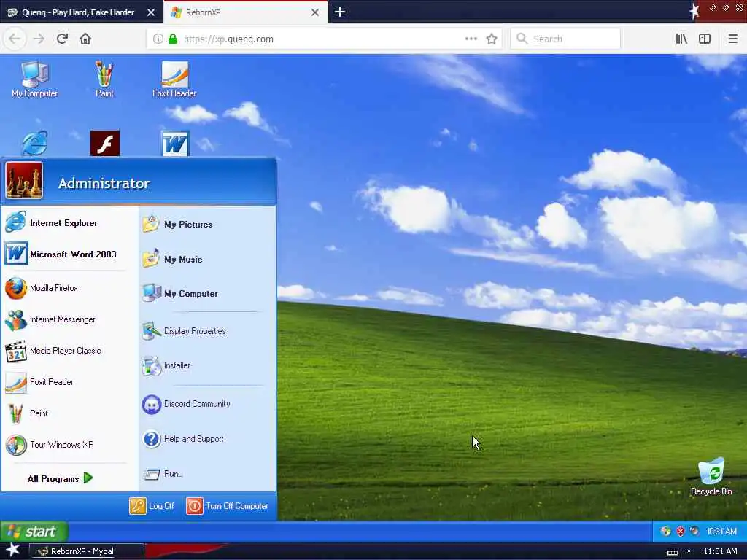
Task: Click the XP tray clock showing 10:31 AM
Action: [x=721, y=532]
